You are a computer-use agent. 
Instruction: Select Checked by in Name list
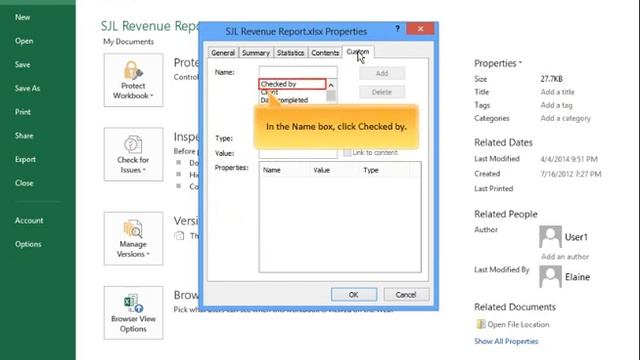coord(292,84)
